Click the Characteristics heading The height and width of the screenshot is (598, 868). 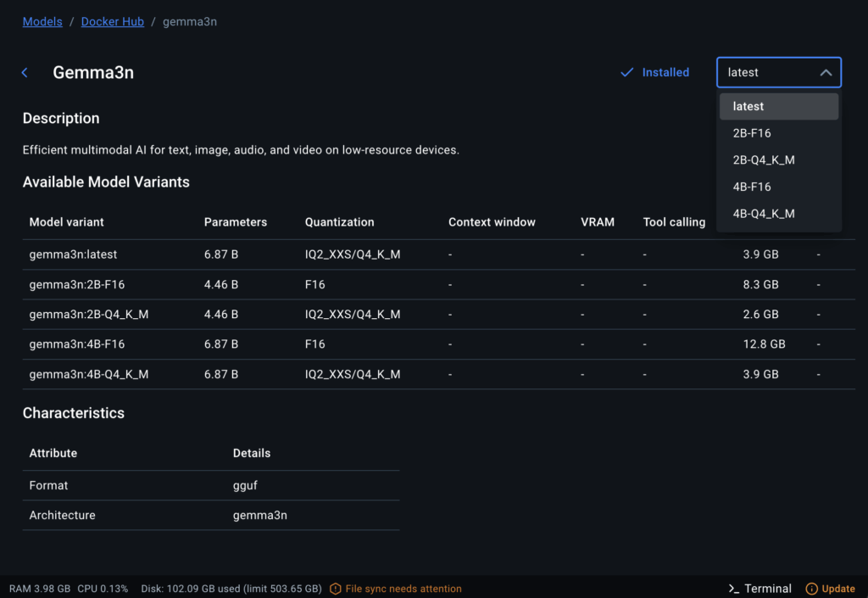click(x=73, y=413)
